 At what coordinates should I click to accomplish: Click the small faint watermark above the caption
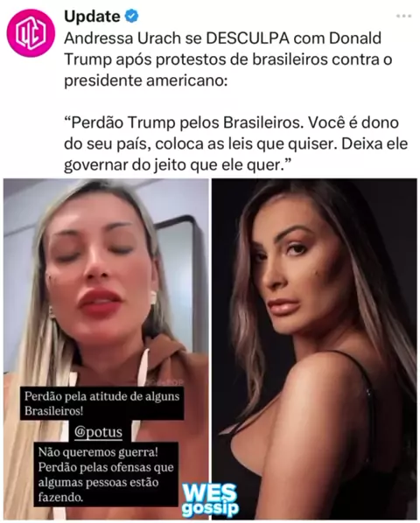pyautogui.click(x=165, y=383)
